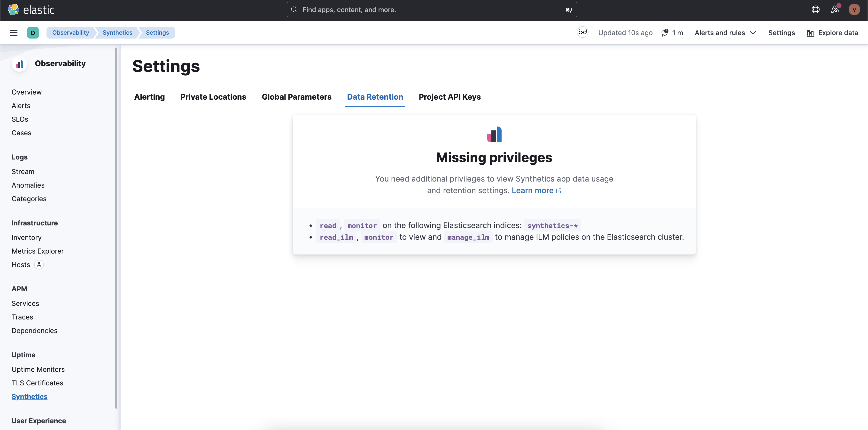Switch to the Project API Keys tab
Viewport: 868px width, 430px height.
coord(449,97)
